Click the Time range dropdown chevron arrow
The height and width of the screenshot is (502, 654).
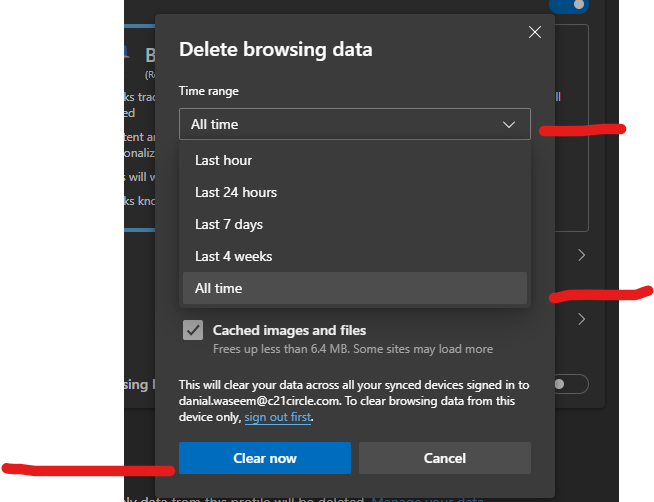coord(509,125)
